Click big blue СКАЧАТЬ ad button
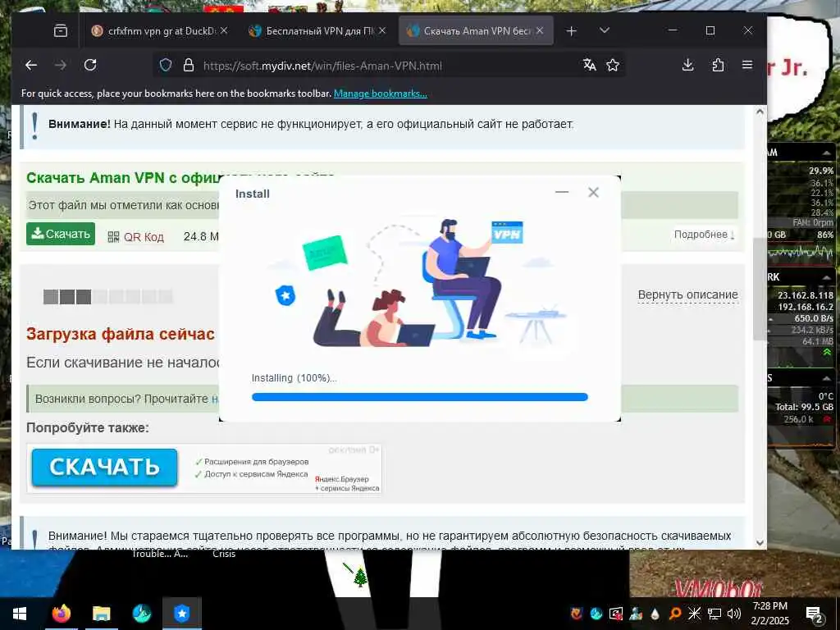The width and height of the screenshot is (840, 630). pyautogui.click(x=104, y=467)
